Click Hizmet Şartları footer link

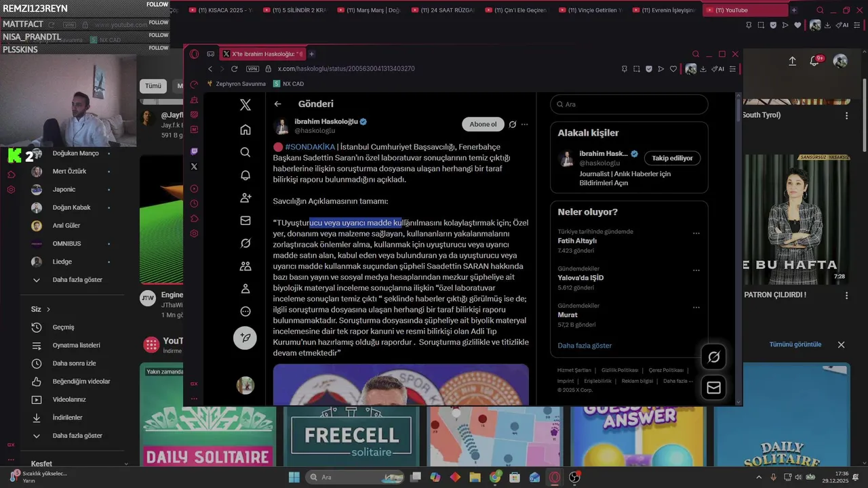tap(574, 371)
